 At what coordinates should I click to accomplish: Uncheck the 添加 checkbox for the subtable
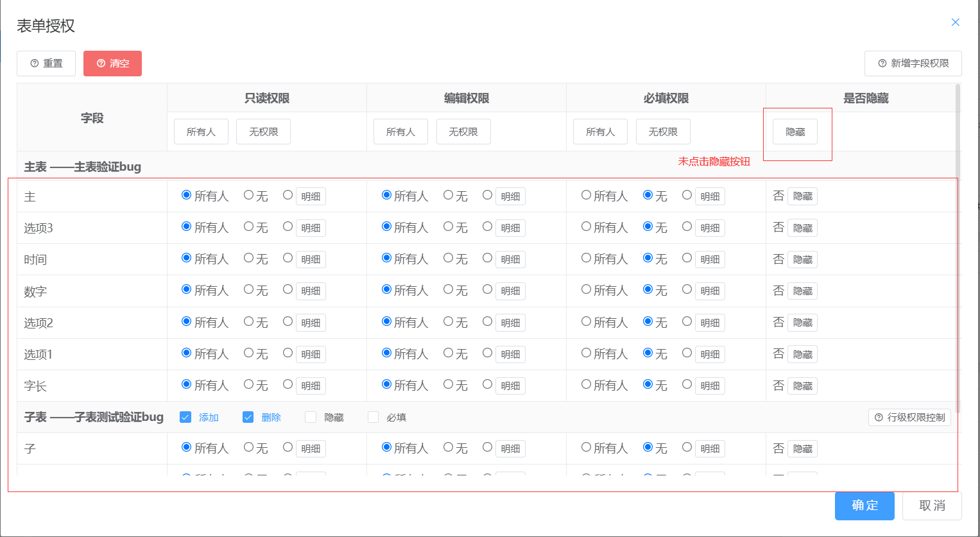(x=185, y=418)
